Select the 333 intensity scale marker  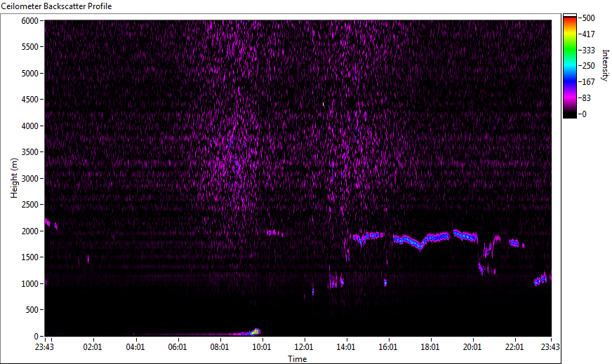click(588, 50)
